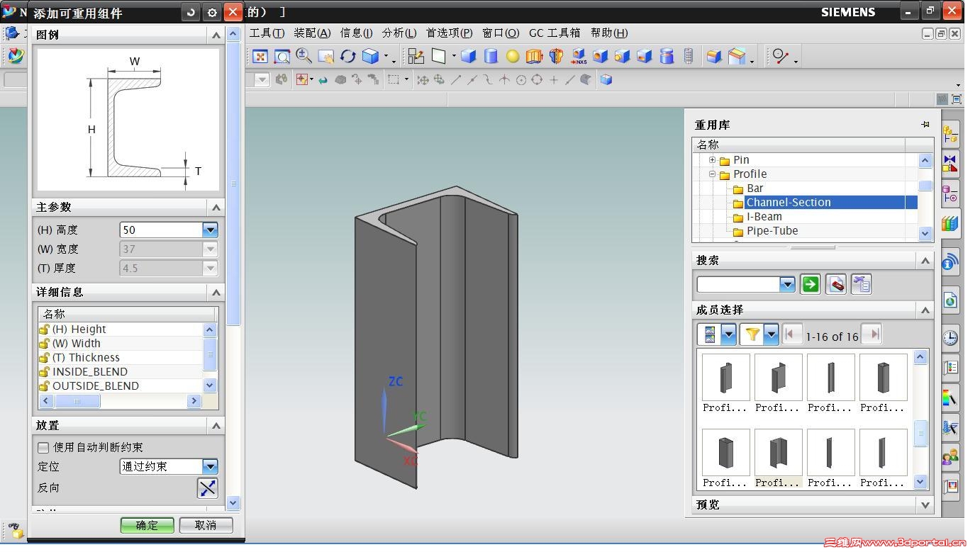The height and width of the screenshot is (552, 980).
Task: Open the Reuse Library books sidebar tab
Action: point(950,224)
